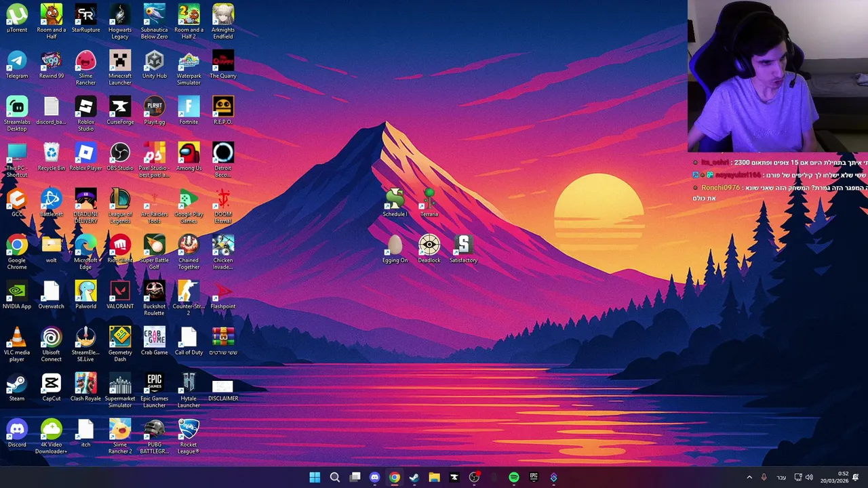Open the notification bell in tray
This screenshot has height=488, width=868.
click(x=856, y=477)
